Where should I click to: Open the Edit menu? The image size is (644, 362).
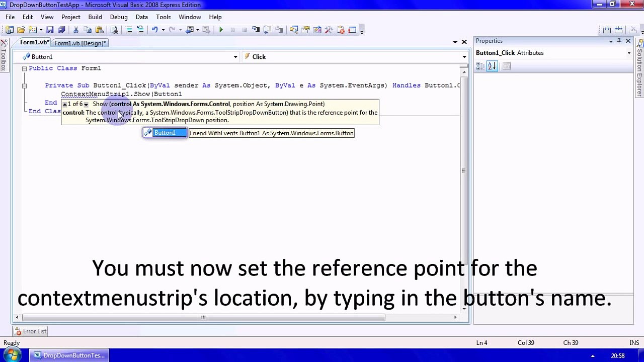(x=28, y=17)
